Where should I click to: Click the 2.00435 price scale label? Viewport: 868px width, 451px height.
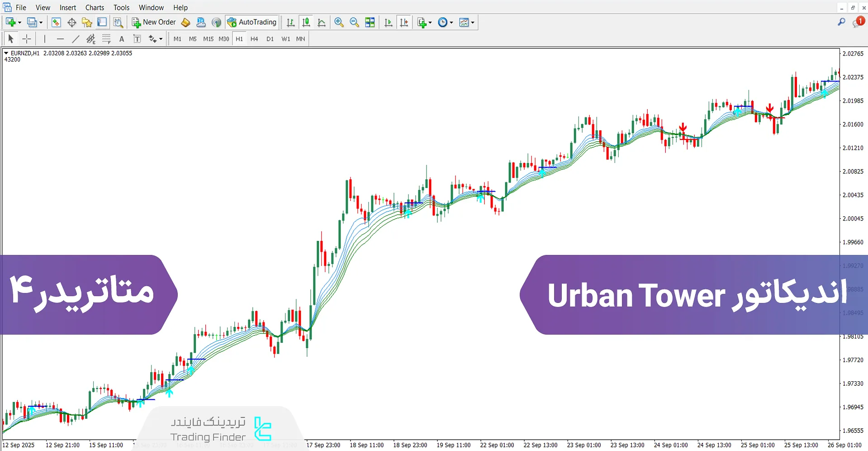click(853, 195)
